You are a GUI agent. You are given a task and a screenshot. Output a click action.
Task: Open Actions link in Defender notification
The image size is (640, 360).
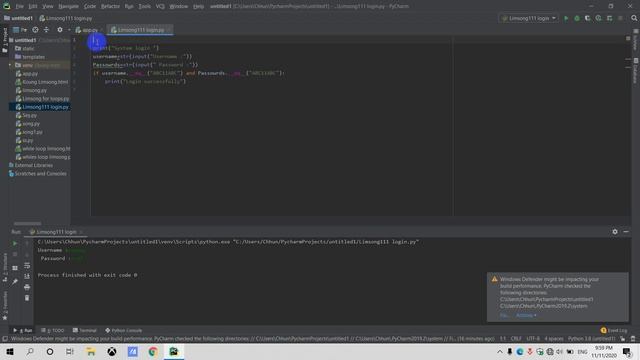(526, 315)
